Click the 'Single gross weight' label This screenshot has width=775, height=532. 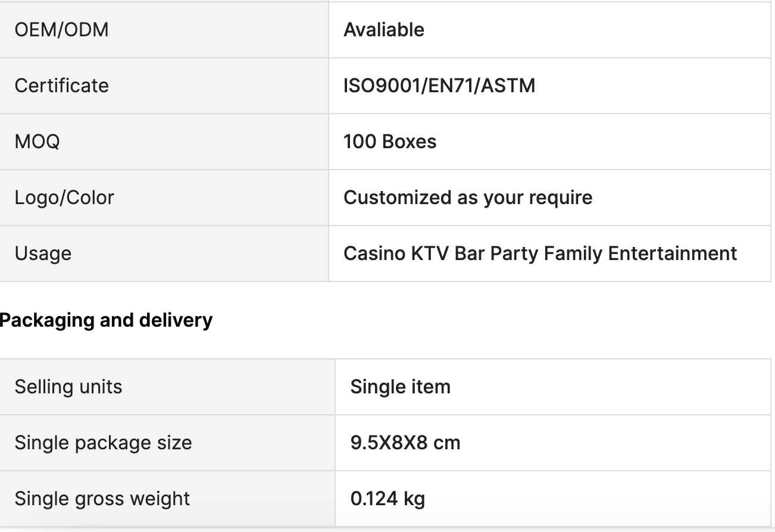pyautogui.click(x=102, y=499)
